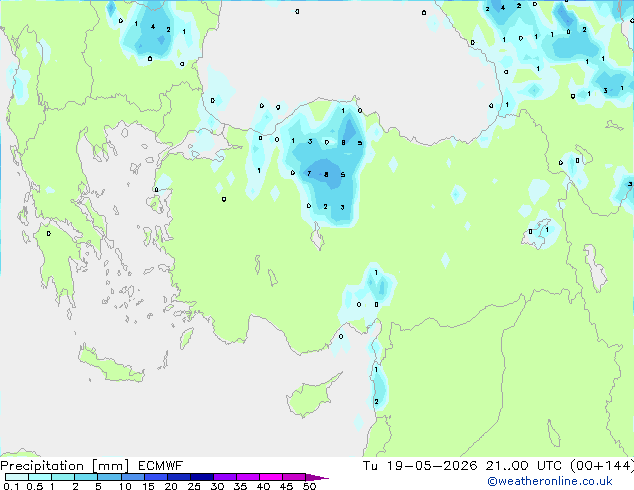This screenshot has height=490, width=634.
Task: Click the 40 legend scale value
Action: click(263, 486)
